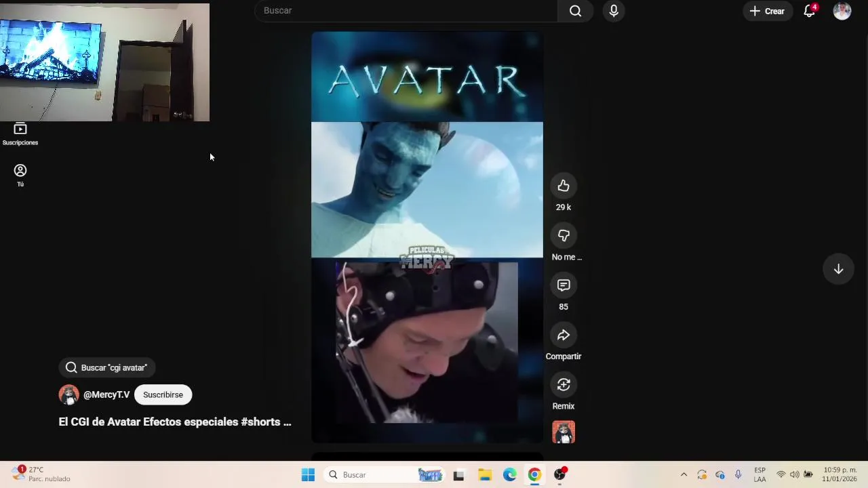Launch Microsoft Edge from taskbar
The image size is (868, 488).
(510, 475)
